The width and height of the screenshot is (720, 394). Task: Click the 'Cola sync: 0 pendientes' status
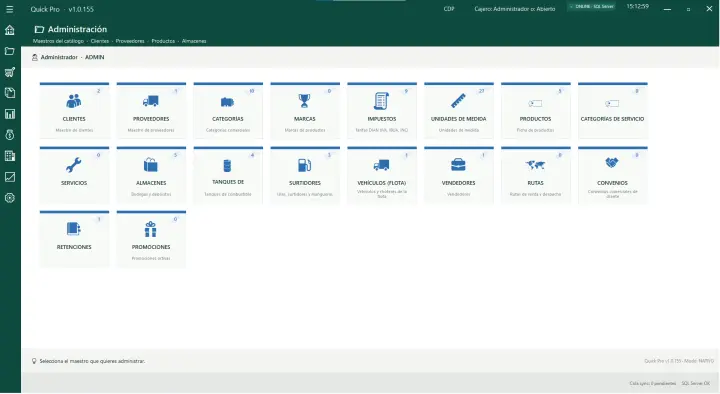[652, 383]
